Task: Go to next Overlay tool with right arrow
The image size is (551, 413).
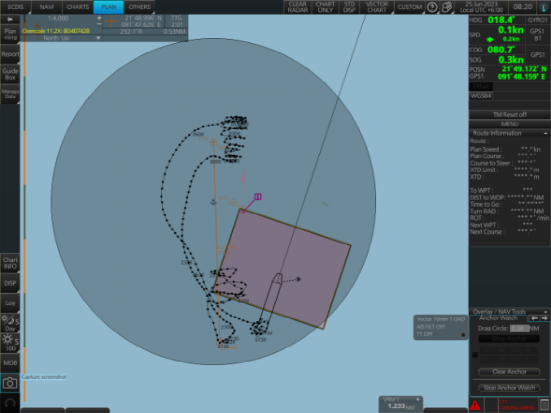Action: point(544,318)
